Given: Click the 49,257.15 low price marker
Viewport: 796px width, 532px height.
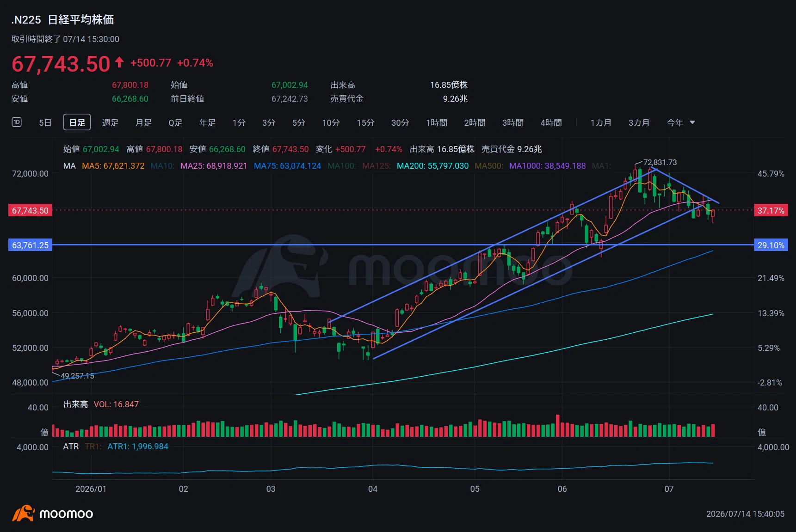Looking at the screenshot, I should 77,376.
